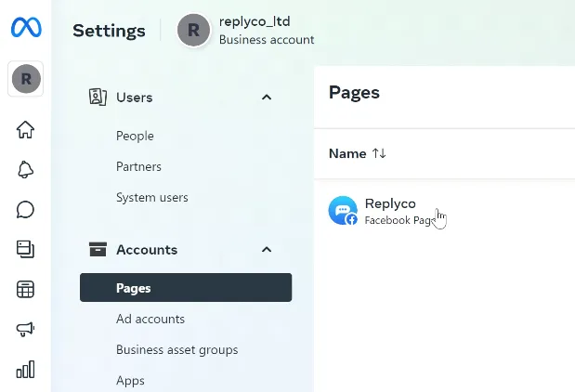Click the Accounts section archive box icon
This screenshot has height=392, width=575.
[98, 249]
